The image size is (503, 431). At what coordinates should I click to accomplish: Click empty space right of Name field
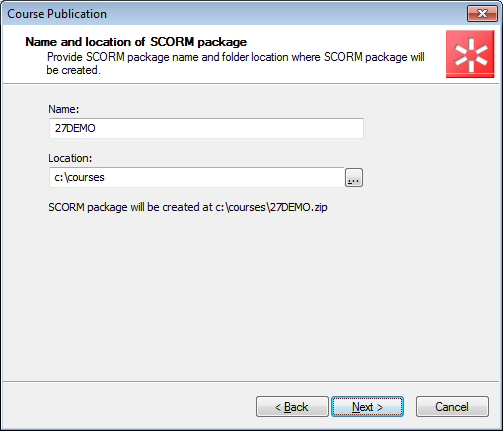[430, 128]
